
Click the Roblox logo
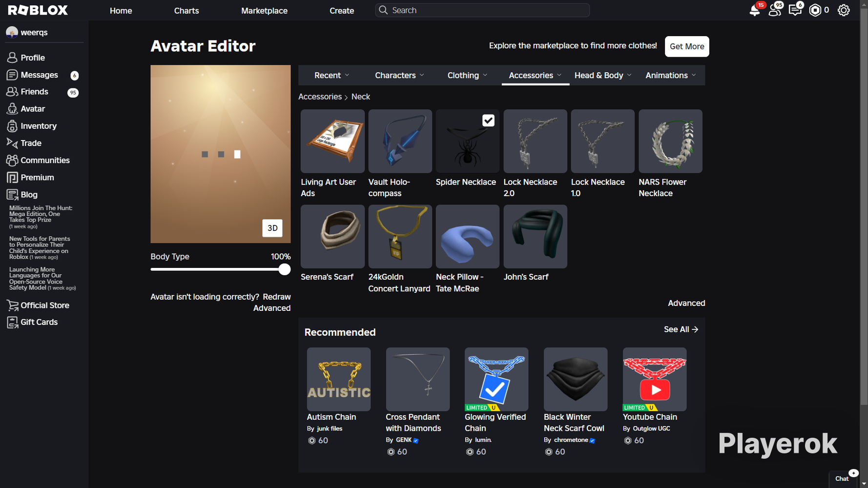coord(38,10)
